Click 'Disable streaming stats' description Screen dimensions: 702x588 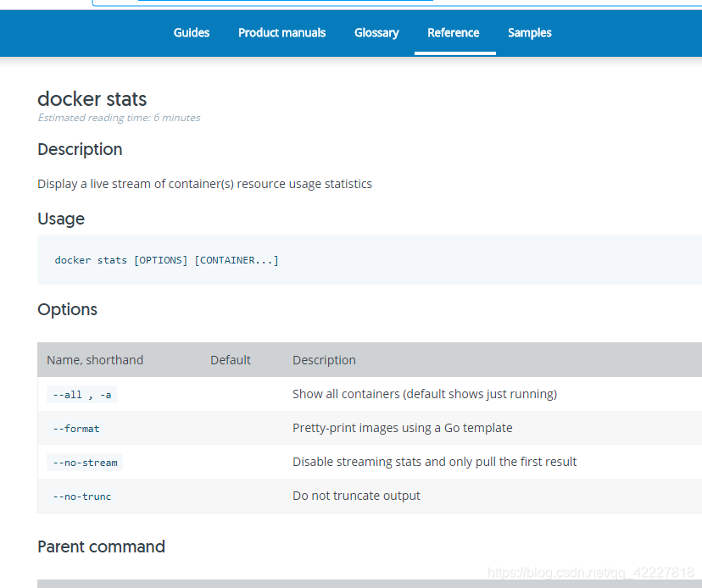(435, 462)
